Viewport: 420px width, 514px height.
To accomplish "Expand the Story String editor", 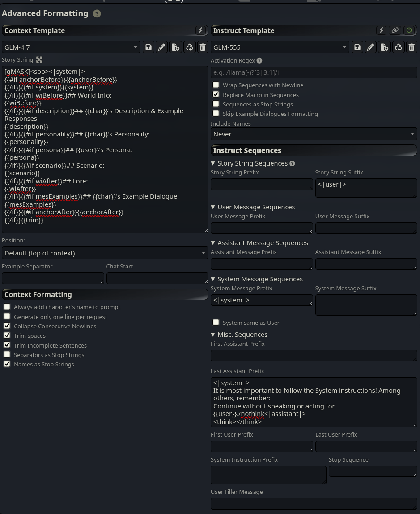I will point(39,59).
